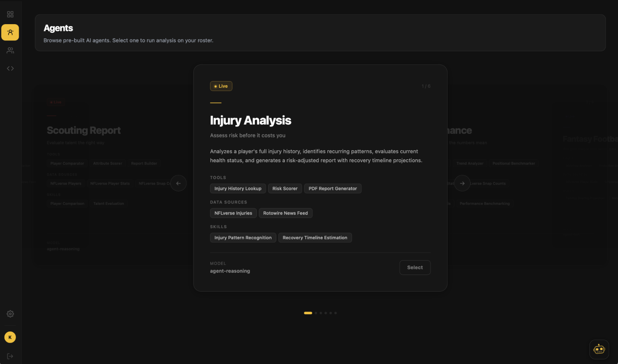Click the agent-reasoning model name on Injury Analysis
618x364 pixels.
230,271
